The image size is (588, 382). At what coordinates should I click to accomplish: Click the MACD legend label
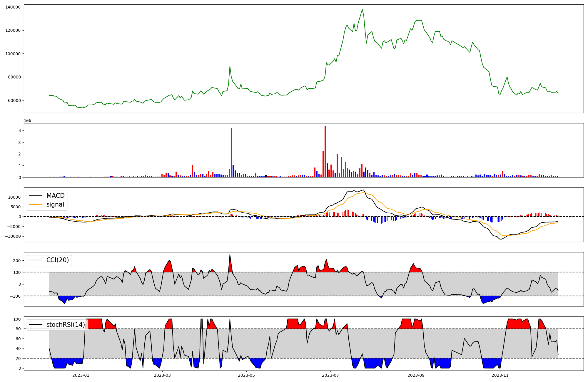point(55,196)
